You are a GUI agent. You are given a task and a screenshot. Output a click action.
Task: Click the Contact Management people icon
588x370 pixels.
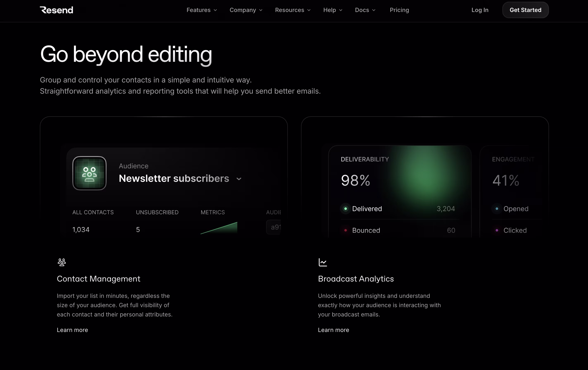[62, 262]
